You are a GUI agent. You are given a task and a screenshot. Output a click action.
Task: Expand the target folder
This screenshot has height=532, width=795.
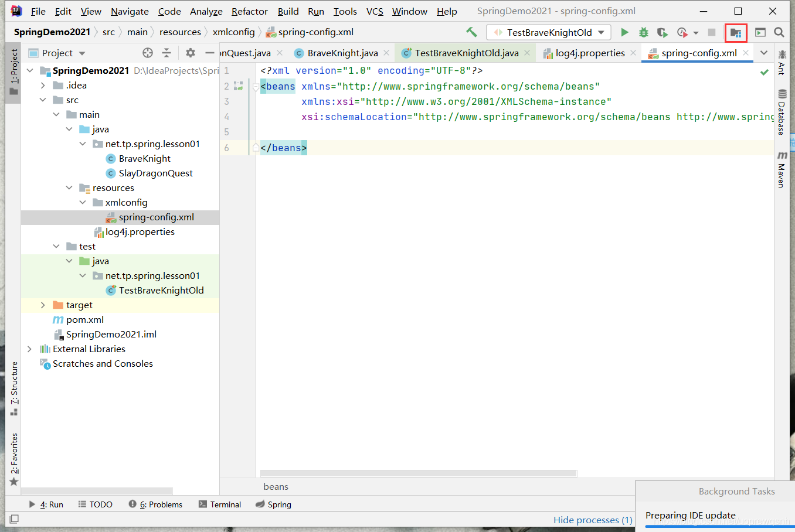click(x=43, y=305)
